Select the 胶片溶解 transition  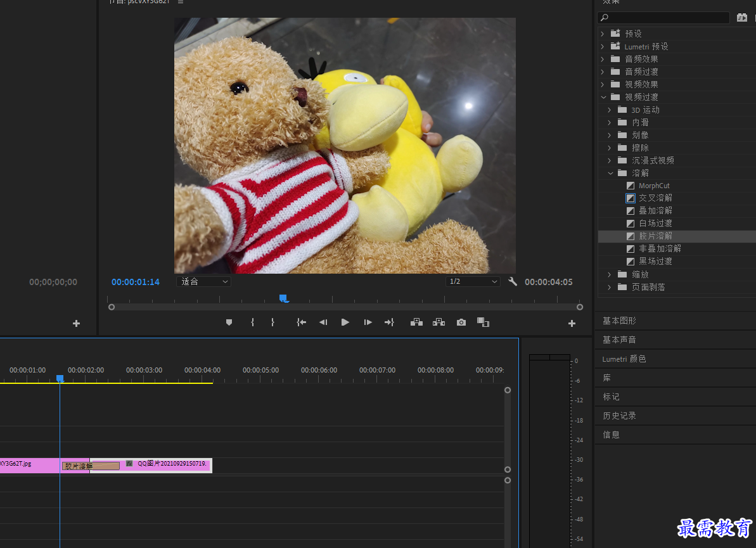pos(655,236)
